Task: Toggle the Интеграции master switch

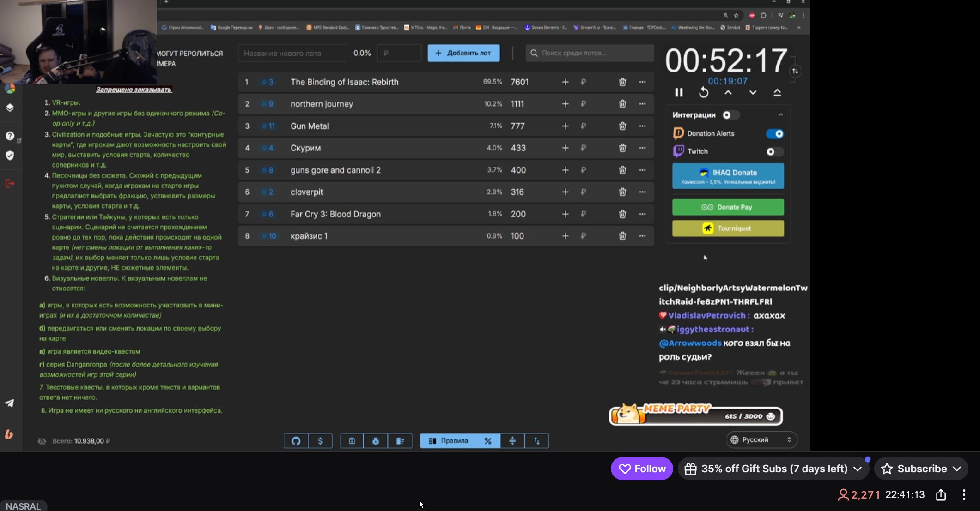Action: pyautogui.click(x=730, y=115)
